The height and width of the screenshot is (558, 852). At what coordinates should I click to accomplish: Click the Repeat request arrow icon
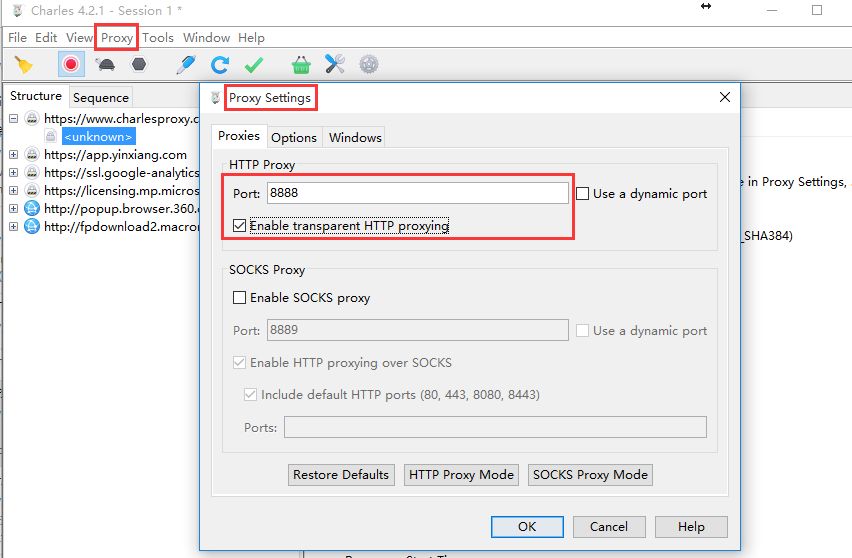point(220,65)
